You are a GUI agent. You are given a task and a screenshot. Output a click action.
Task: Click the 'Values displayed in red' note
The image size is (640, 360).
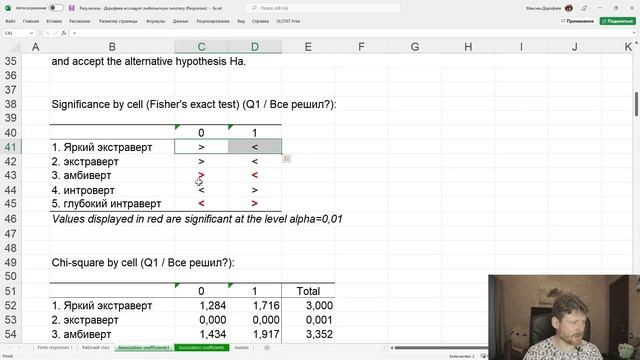[197, 219]
